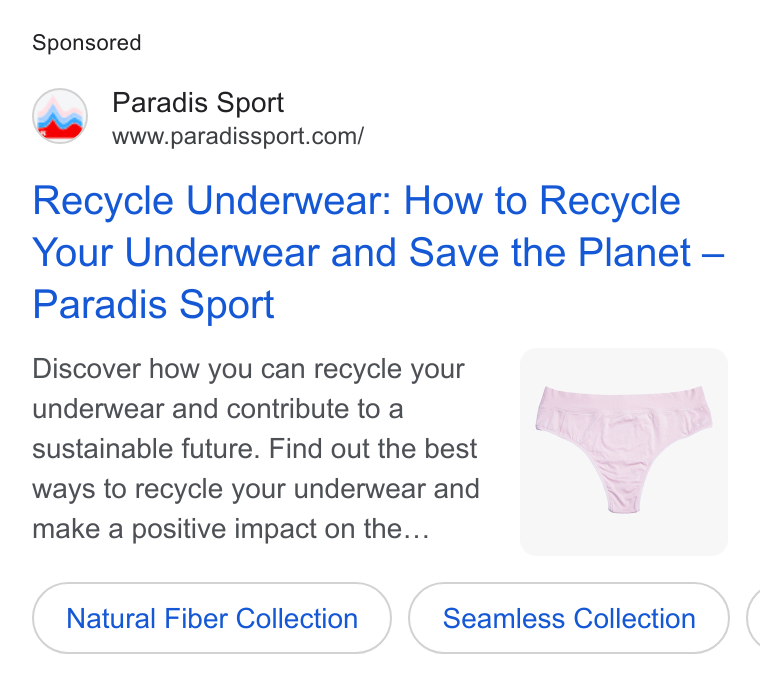Click headline line "Your Underwear and Save the Planet"
This screenshot has width=760, height=686.
pos(361,253)
